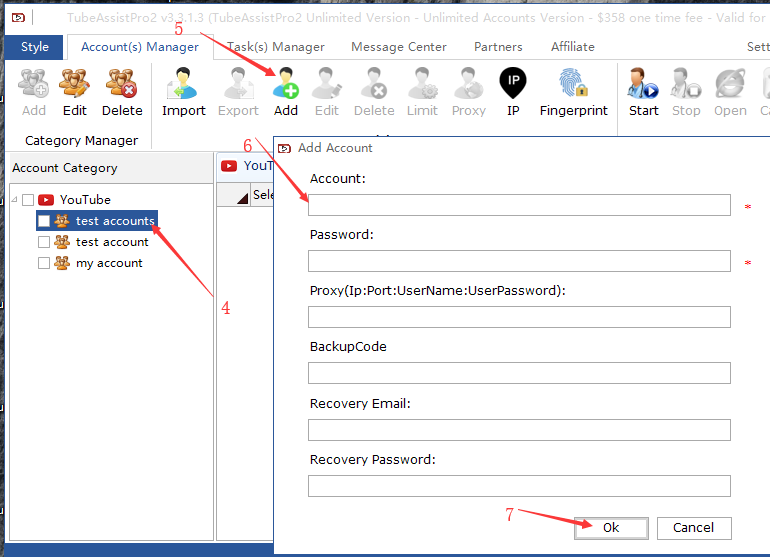Image resolution: width=770 pixels, height=557 pixels.
Task: Enable the 'my account' checkbox
Action: 43,263
